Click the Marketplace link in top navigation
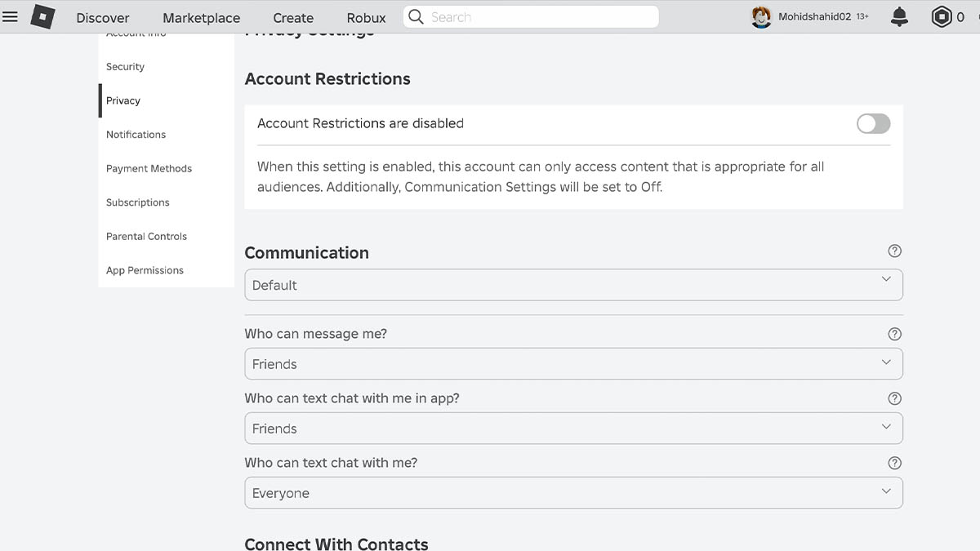This screenshot has height=551, width=980. tap(201, 18)
